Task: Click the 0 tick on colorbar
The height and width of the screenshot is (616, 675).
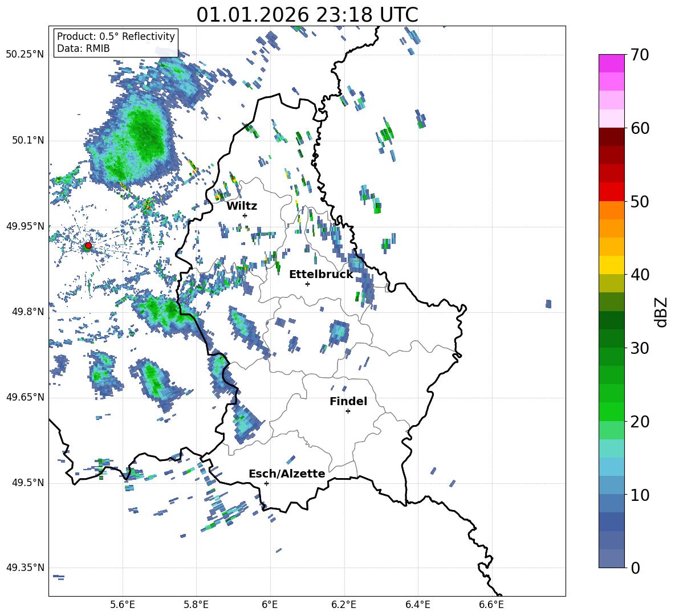Action: pos(635,568)
